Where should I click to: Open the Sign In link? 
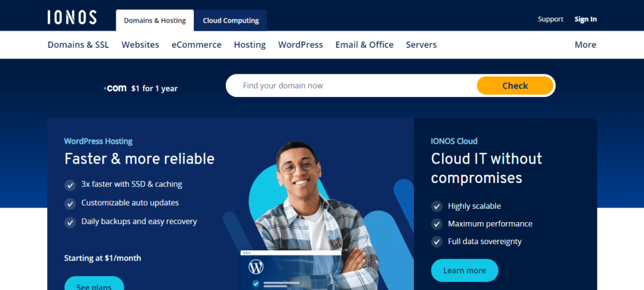click(x=586, y=20)
